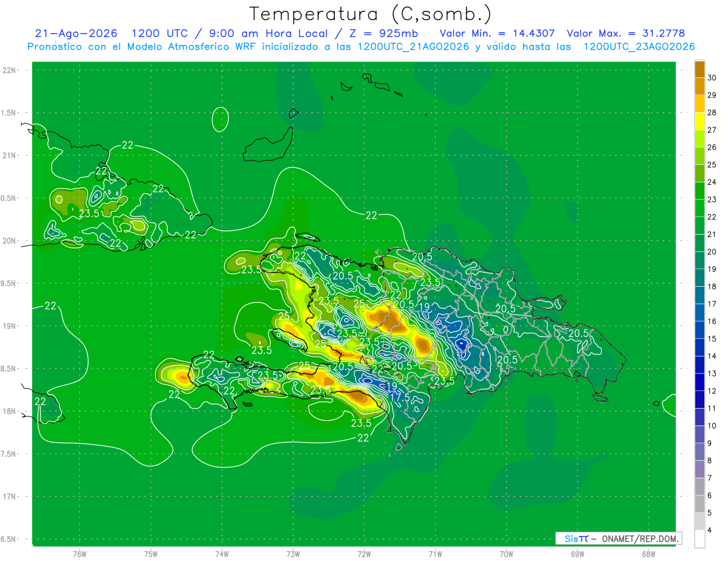Image resolution: width=728 pixels, height=562 pixels.
Task: Click the '71W' longitude axis label
Action: 435,554
